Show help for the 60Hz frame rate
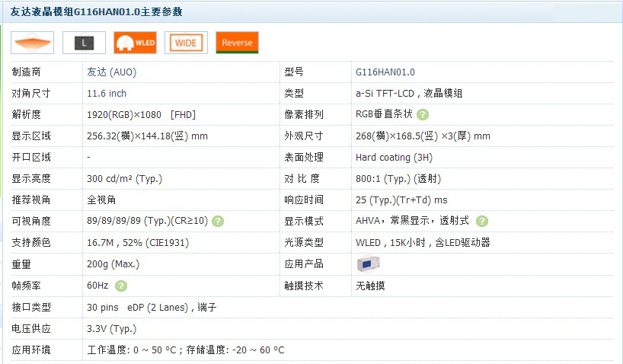This screenshot has height=364, width=623. tap(121, 286)
